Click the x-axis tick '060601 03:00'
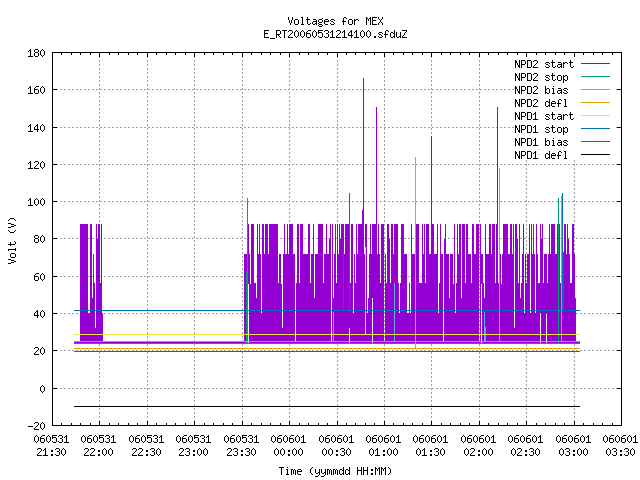 (573, 446)
